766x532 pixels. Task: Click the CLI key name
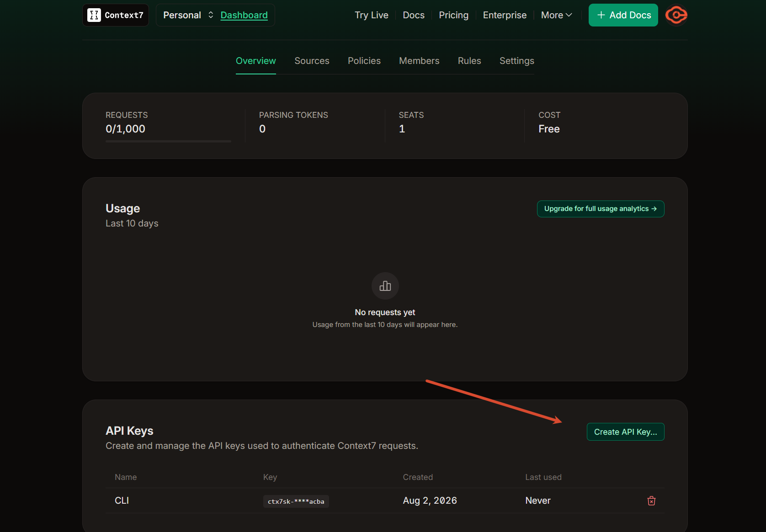click(x=122, y=500)
